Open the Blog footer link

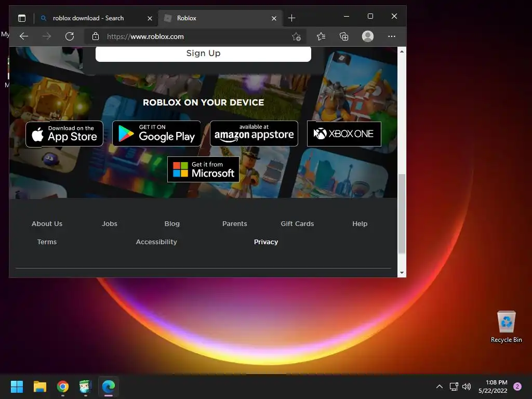coord(172,223)
